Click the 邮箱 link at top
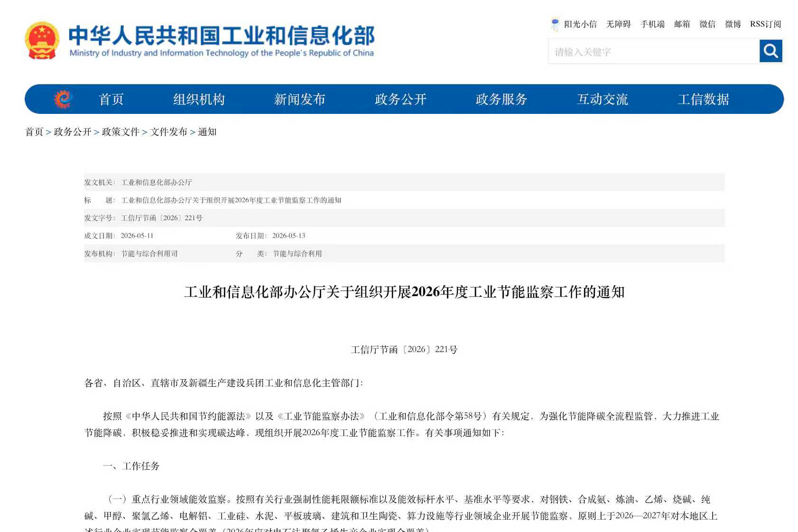 682,24
